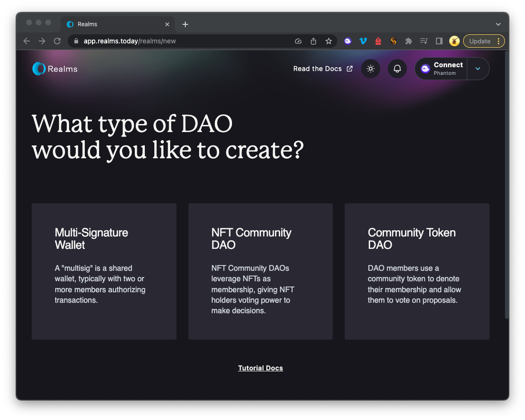
Task: Connect the Phantom wallet
Action: 441,69
